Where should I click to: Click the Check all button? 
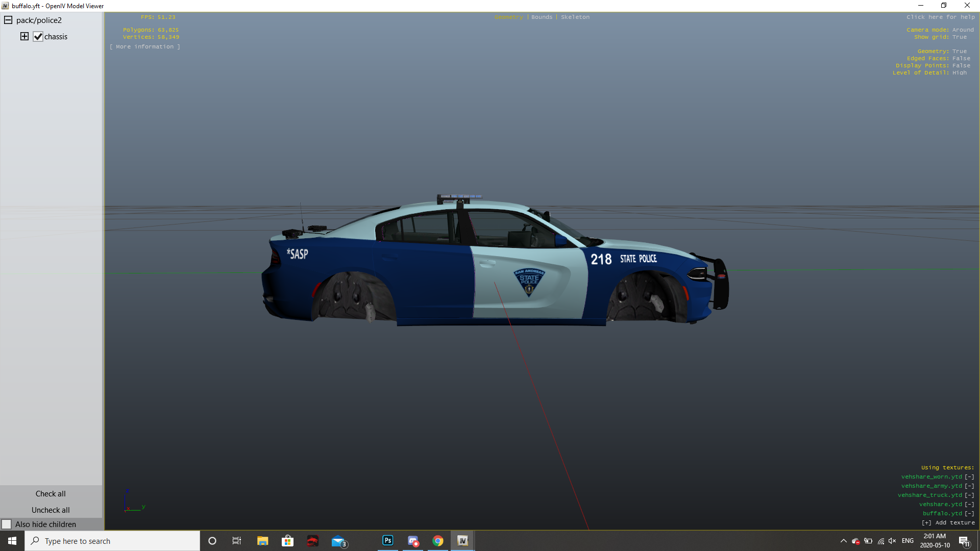point(51,493)
